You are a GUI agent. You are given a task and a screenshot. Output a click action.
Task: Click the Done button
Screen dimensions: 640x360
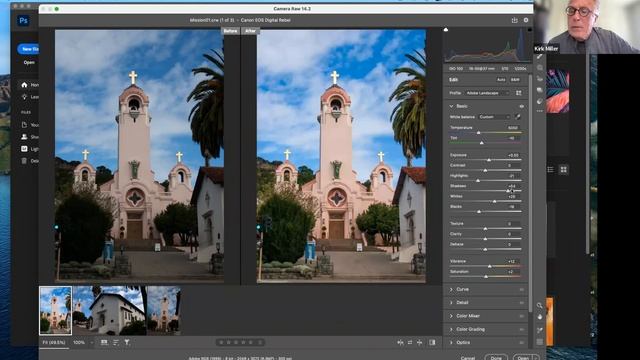coord(496,358)
